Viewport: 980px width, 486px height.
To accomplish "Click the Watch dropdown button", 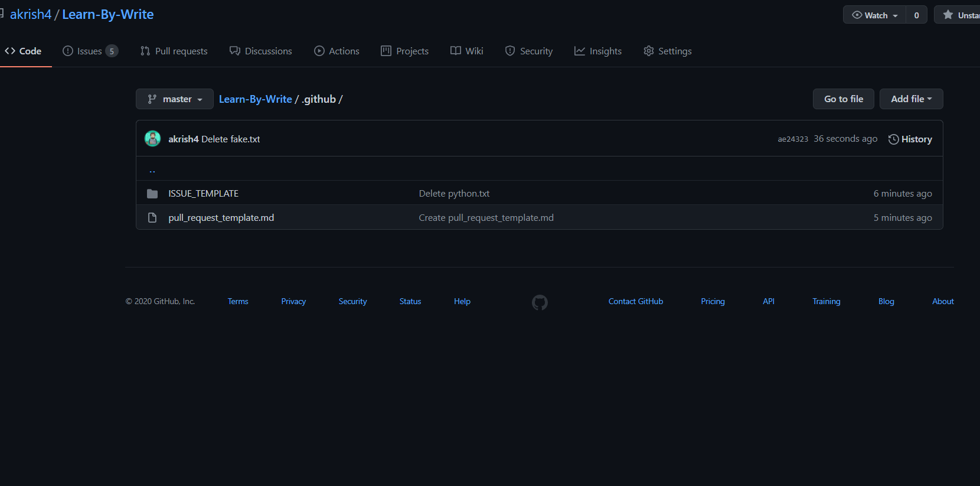I will [x=874, y=15].
